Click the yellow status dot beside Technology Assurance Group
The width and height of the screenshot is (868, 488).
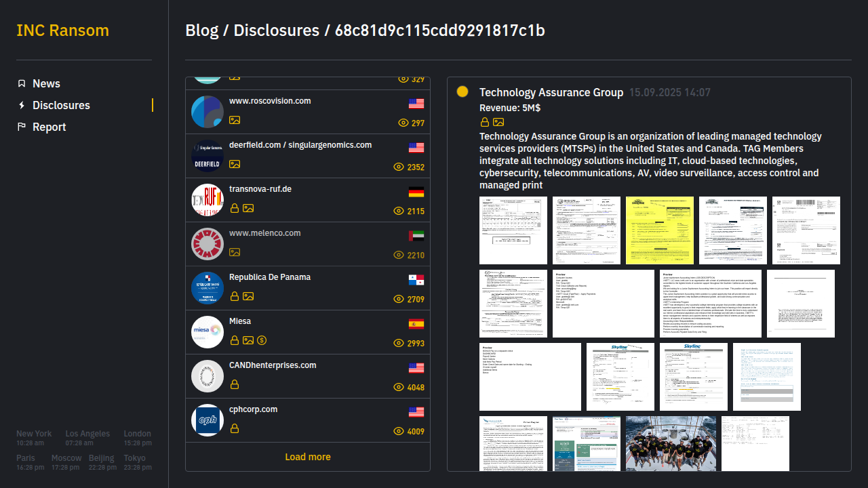point(462,91)
